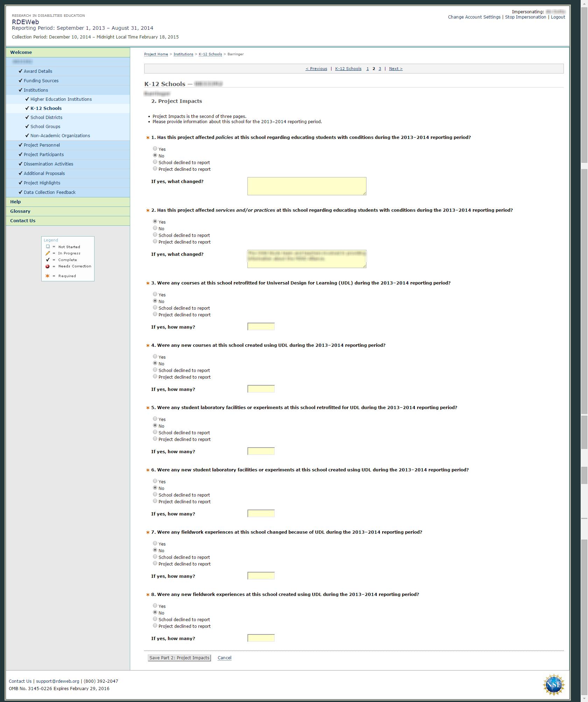Click the question 1 'what changed' text box
This screenshot has height=702, width=588.
(x=307, y=186)
